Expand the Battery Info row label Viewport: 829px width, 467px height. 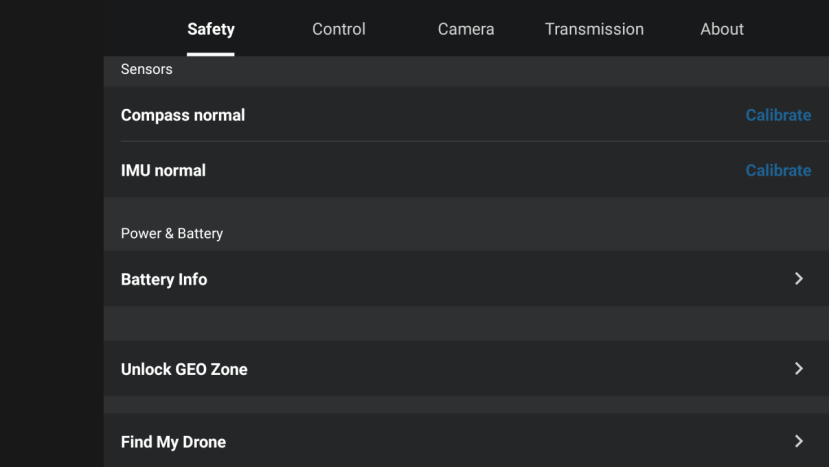point(164,280)
